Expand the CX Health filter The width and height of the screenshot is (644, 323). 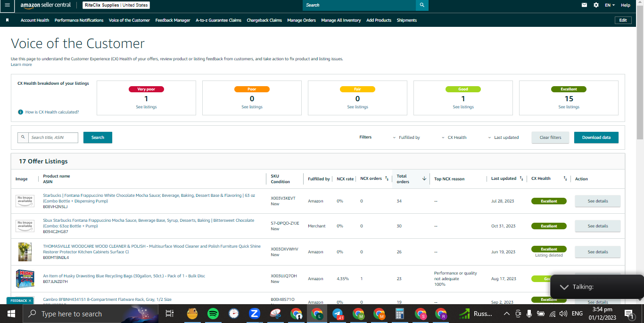click(454, 137)
